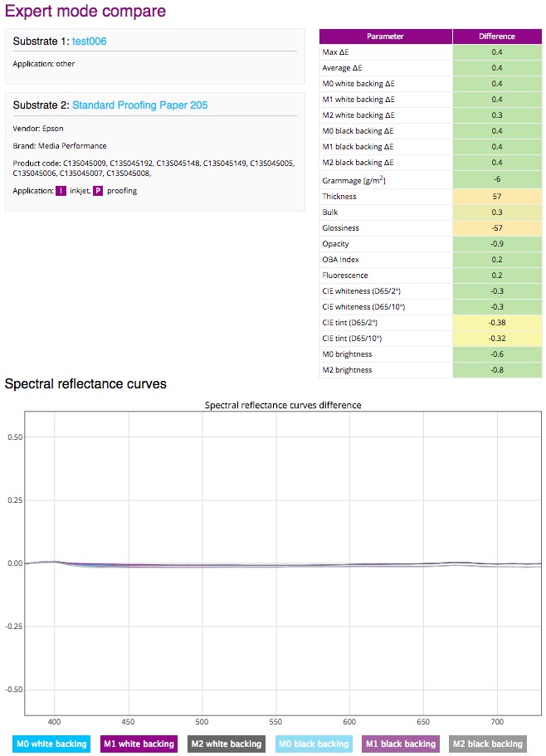Open the test006 substrate link

coord(89,41)
